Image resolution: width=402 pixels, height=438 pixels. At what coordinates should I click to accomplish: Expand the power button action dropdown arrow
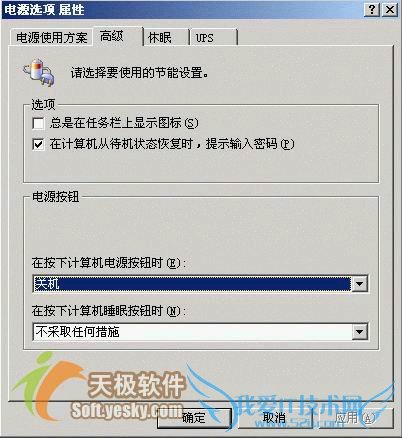coord(359,284)
